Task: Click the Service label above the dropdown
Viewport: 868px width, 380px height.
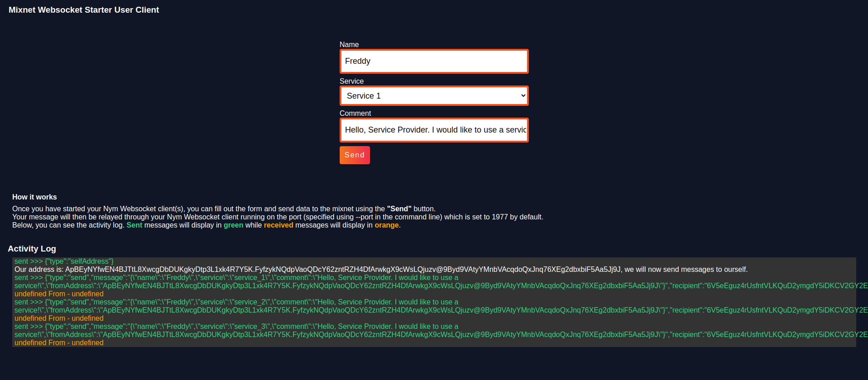Action: (351, 81)
